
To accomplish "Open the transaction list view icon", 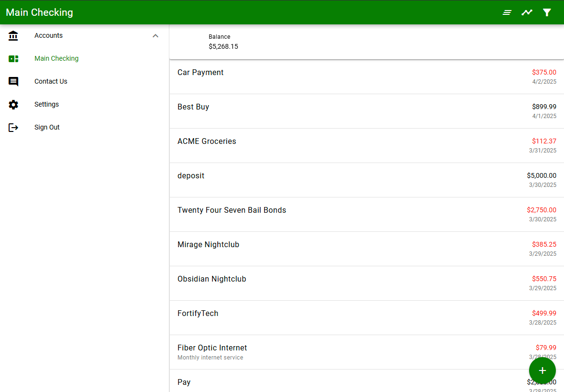I will click(x=507, y=12).
